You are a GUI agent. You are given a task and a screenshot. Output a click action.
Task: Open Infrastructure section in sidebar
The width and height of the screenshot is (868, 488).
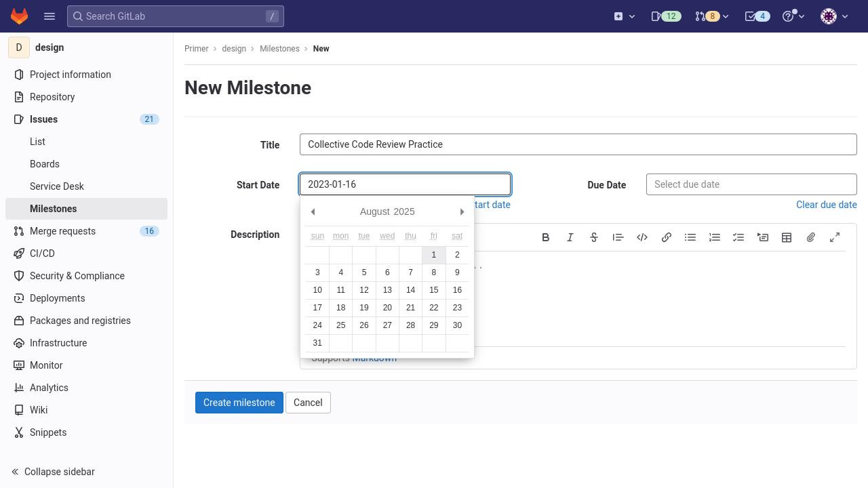(x=86, y=343)
